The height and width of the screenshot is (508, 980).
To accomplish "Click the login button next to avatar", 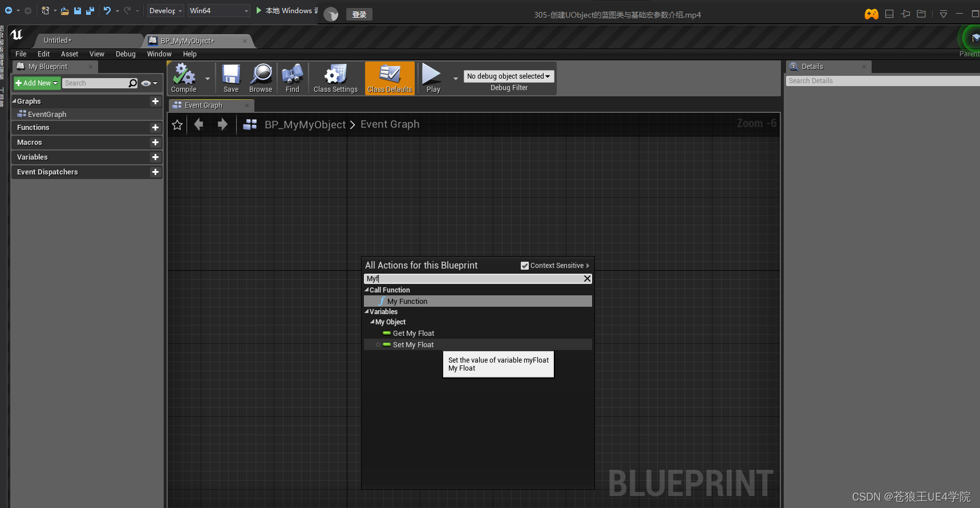I will tap(359, 14).
